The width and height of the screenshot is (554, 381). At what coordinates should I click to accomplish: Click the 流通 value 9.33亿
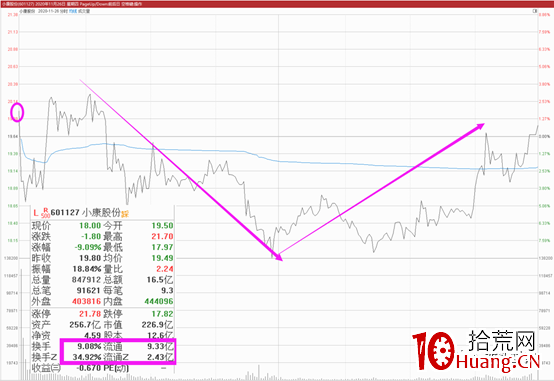tap(160, 346)
